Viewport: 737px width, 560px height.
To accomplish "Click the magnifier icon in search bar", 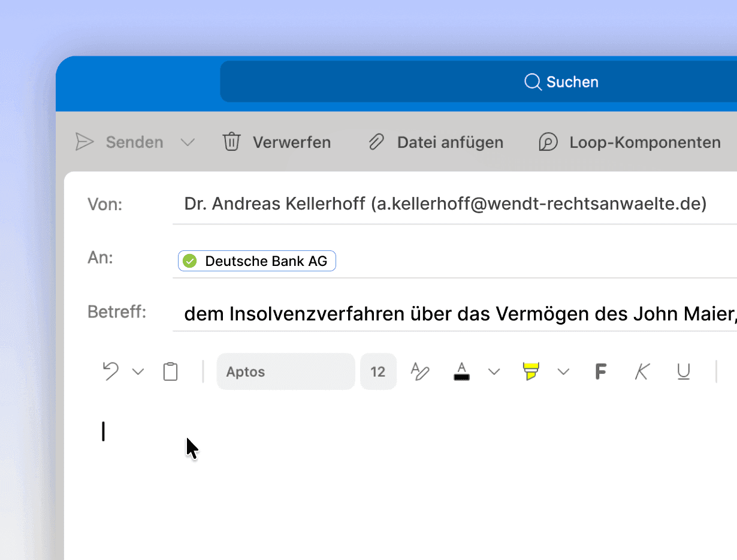I will (x=533, y=81).
